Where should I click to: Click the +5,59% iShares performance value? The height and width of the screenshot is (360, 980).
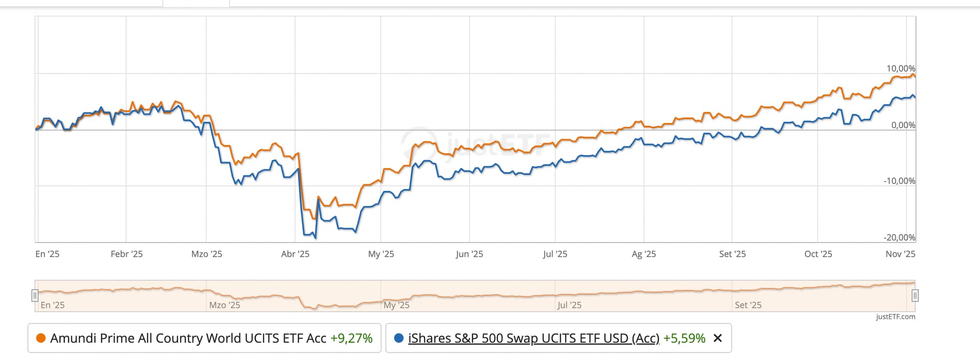coord(684,338)
